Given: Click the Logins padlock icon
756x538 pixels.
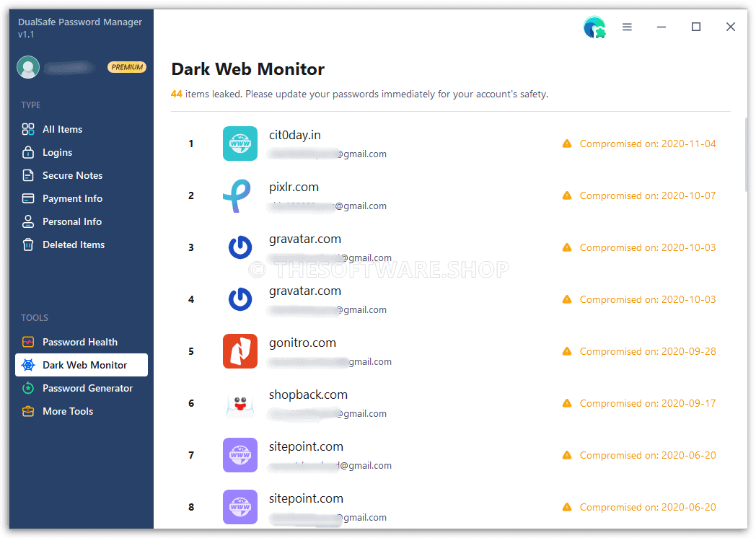Looking at the screenshot, I should pos(28,152).
